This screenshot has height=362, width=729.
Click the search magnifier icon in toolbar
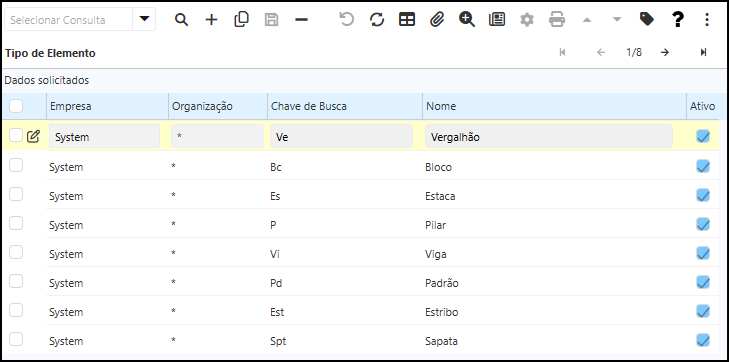pyautogui.click(x=181, y=20)
